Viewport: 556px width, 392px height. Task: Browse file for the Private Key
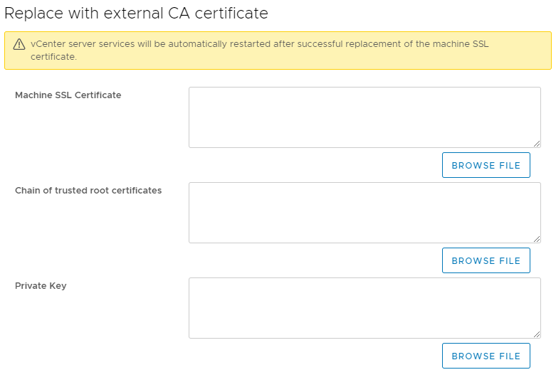[x=486, y=356]
